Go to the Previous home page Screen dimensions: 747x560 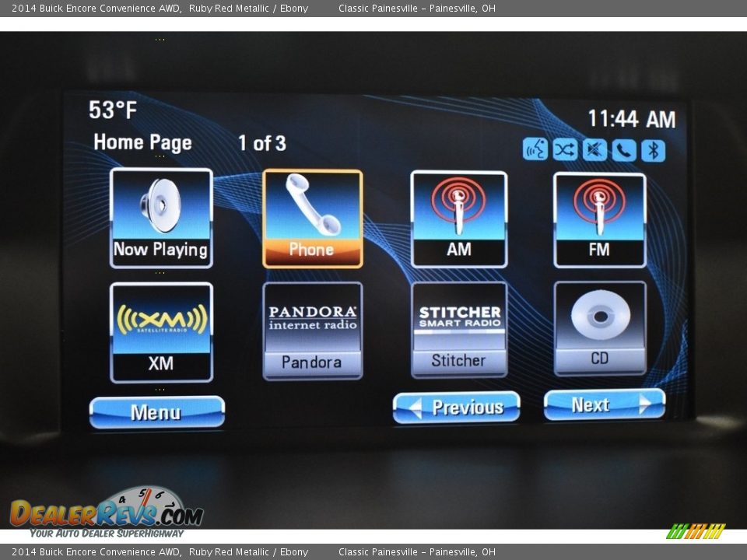click(x=457, y=408)
